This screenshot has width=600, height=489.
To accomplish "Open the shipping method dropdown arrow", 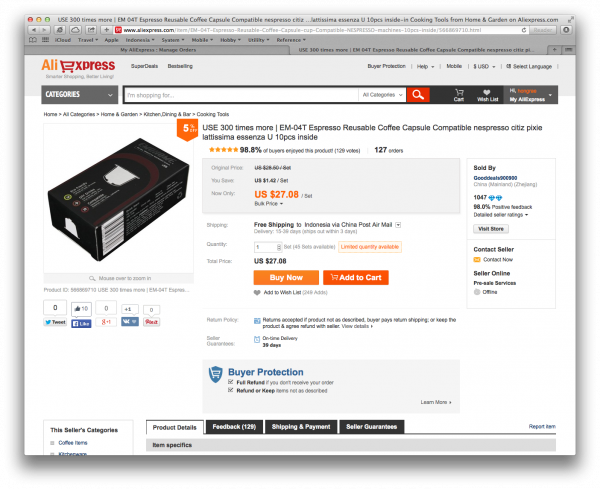I will [398, 225].
